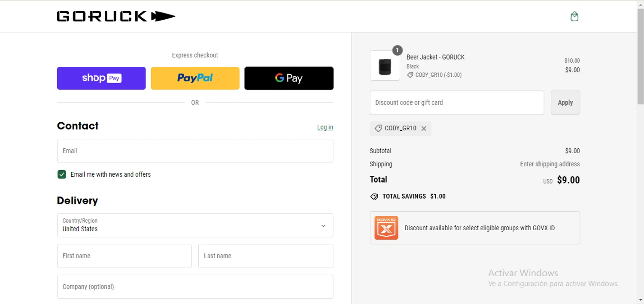Screen dimensions: 644x304
Task: Click the Beer Jacket product thumbnail
Action: 385,66
